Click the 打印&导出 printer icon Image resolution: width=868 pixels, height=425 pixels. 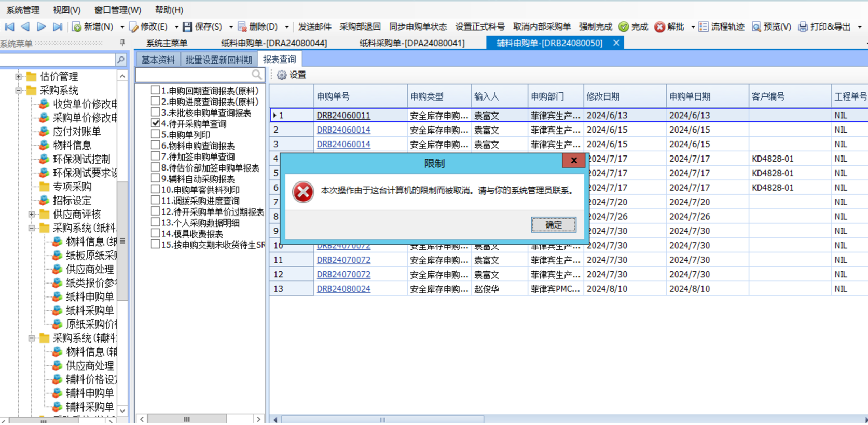[803, 27]
